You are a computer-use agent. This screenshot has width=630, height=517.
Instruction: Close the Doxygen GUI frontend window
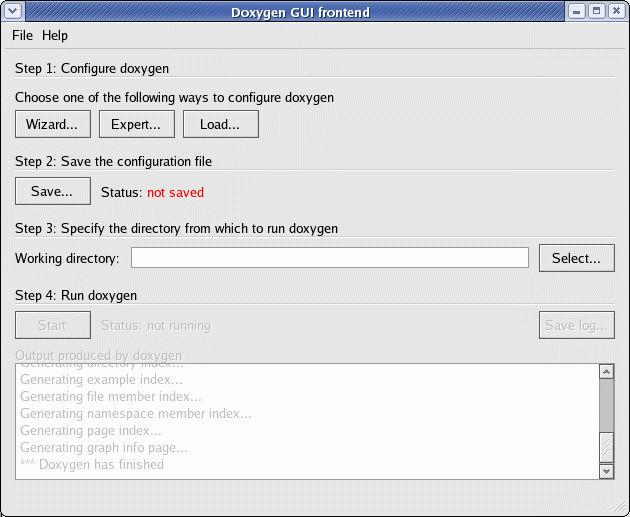coord(617,11)
